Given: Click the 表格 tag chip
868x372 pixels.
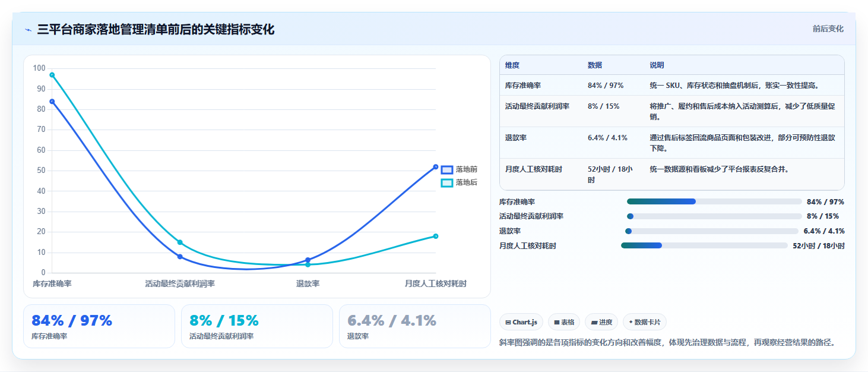Looking at the screenshot, I should [563, 322].
